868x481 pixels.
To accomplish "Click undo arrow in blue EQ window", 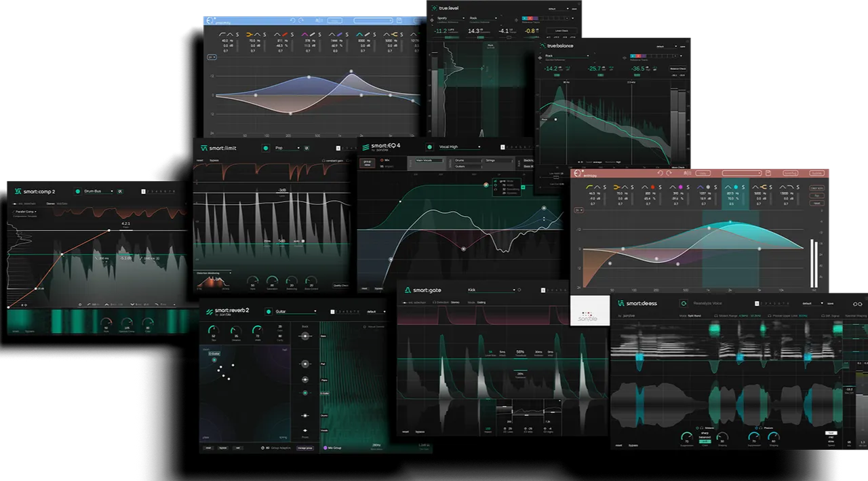I will 292,21.
